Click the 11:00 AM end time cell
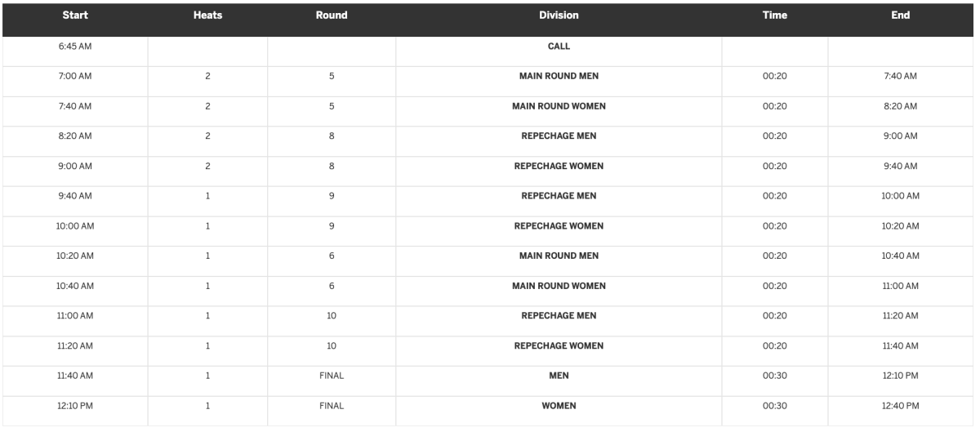Viewport: 980px width, 432px height. [900, 286]
